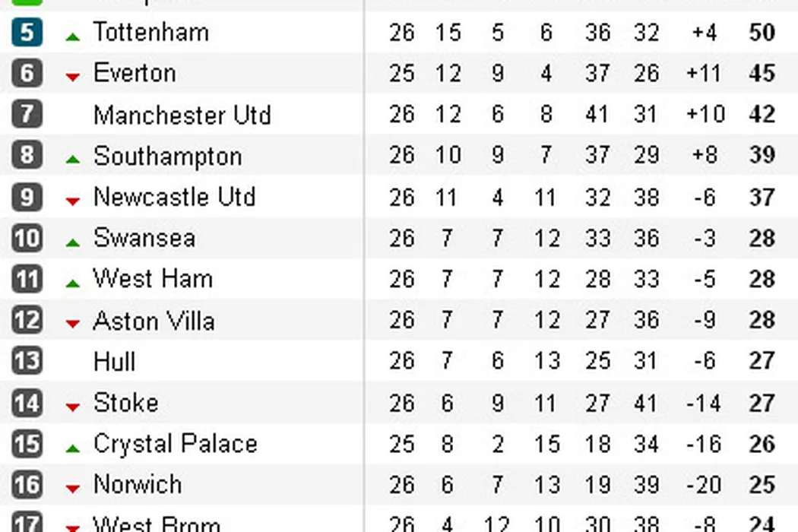
Task: Click the green up arrow by Crystal Palace
Action: [73, 448]
